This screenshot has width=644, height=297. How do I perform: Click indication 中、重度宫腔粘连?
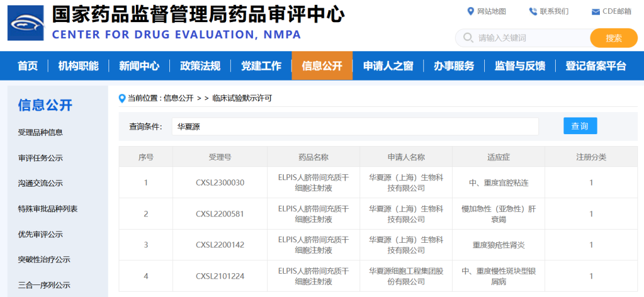[x=499, y=183]
